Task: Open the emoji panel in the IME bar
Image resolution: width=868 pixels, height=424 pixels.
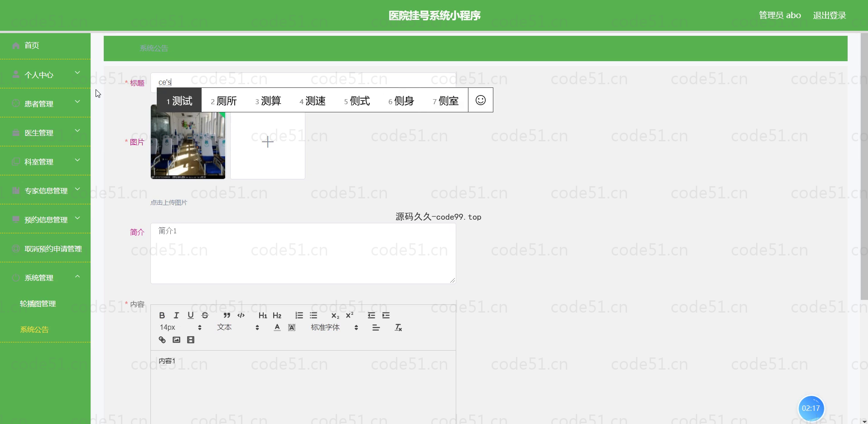Action: 481,100
